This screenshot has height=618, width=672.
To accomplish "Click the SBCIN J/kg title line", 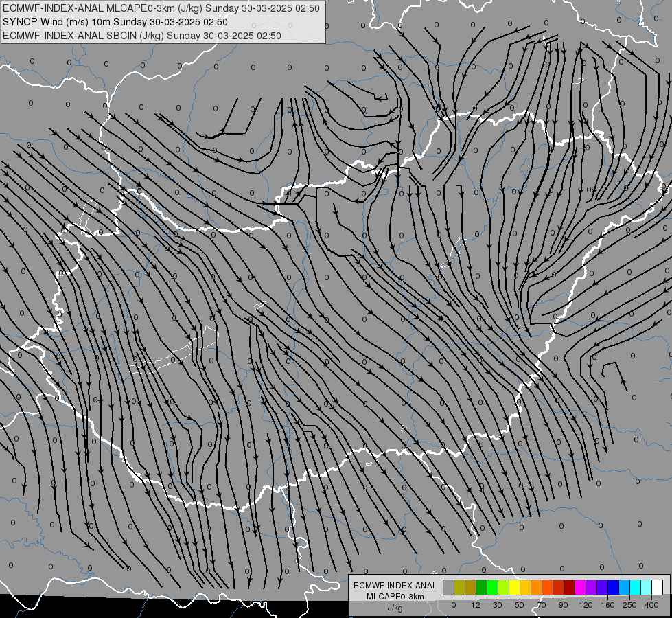I will tap(142, 36).
